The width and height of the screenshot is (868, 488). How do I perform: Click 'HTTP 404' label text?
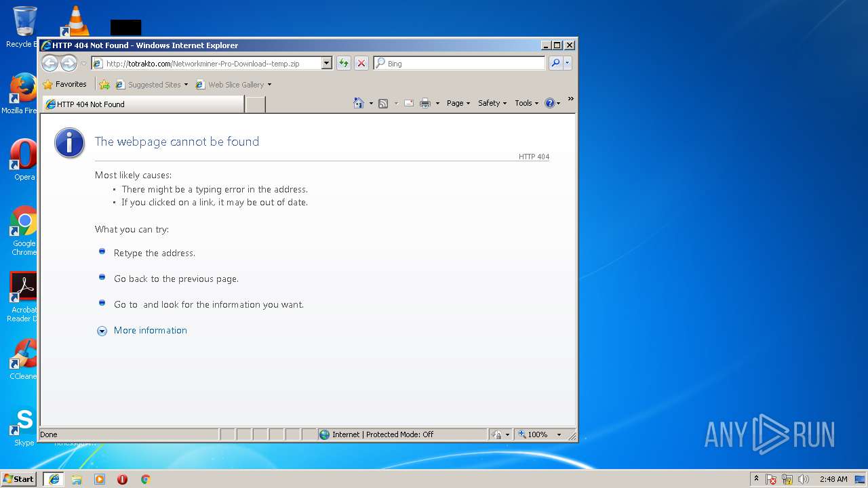(x=534, y=157)
